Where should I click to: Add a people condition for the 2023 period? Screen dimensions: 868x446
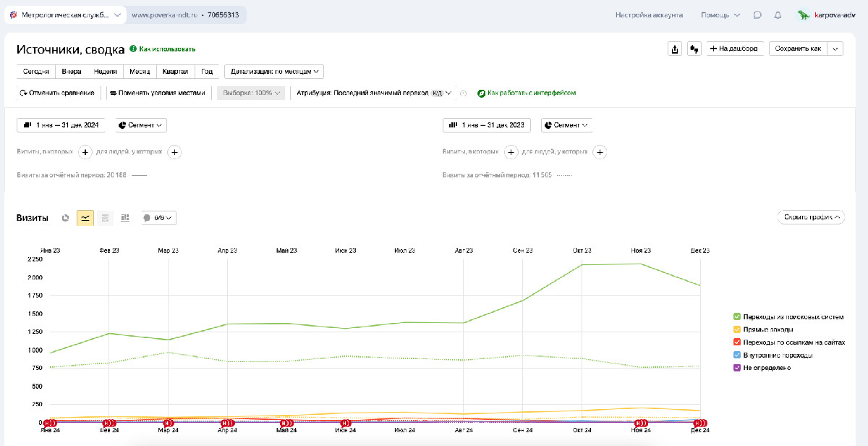coord(600,152)
